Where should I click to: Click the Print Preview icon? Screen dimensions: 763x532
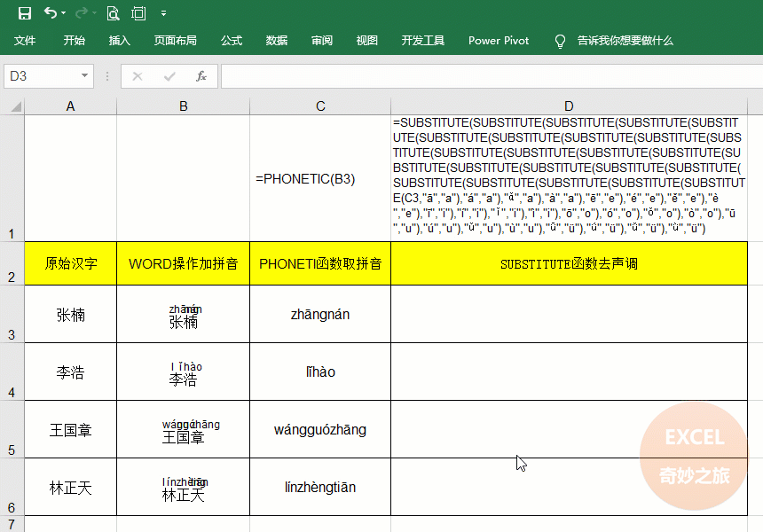[113, 13]
